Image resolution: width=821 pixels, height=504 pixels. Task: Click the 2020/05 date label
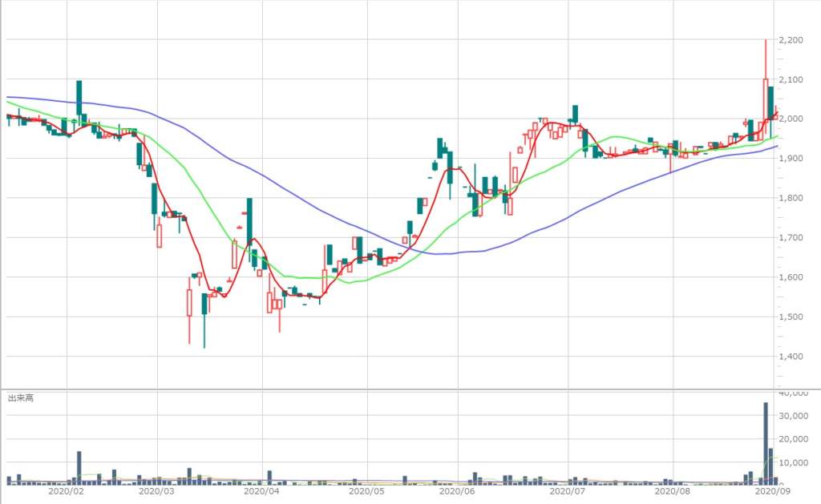click(x=366, y=491)
